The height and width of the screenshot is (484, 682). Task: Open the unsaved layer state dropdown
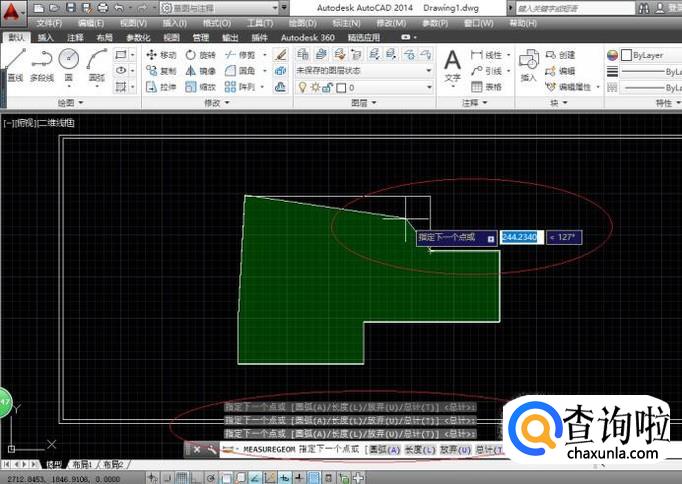364,71
